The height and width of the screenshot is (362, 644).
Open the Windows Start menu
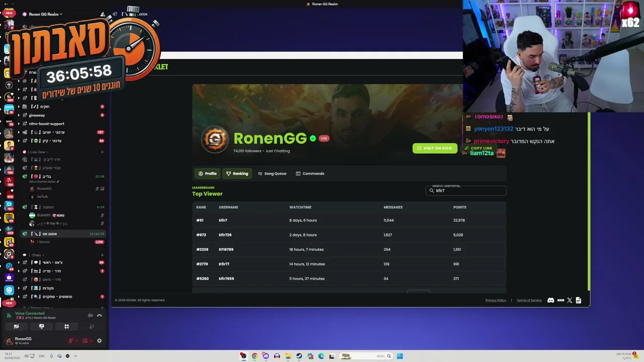click(399, 356)
